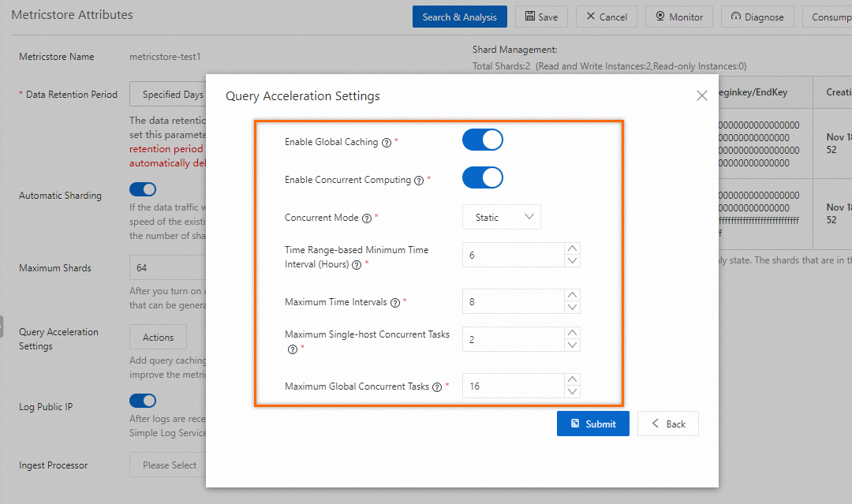Screen dimensions: 852x504
Task: Click the Maximum Shards field showing 64
Action: click(168, 267)
